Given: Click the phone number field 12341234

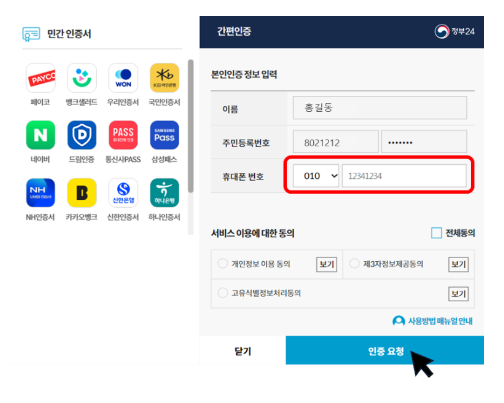Looking at the screenshot, I should click(x=404, y=176).
